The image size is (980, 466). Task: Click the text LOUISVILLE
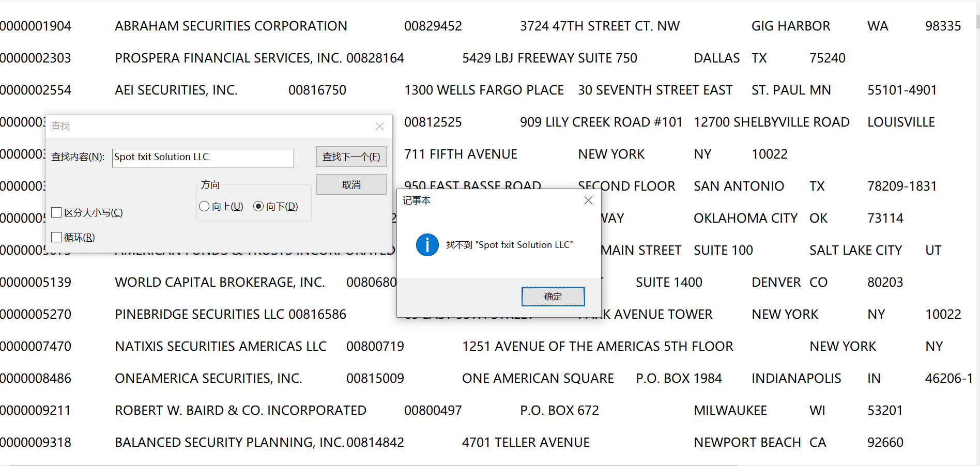click(901, 122)
